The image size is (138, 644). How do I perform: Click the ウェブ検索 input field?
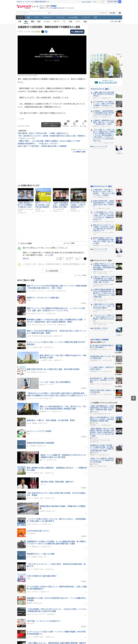[102, 2]
